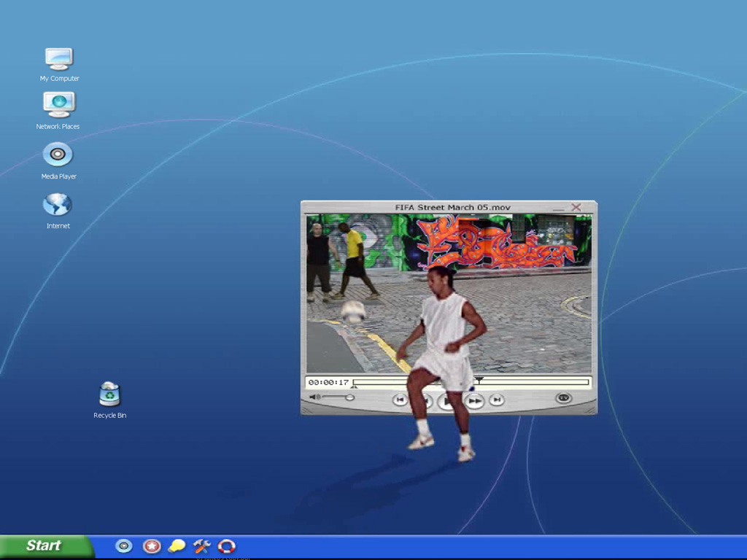Click the speaker volume icon in the player

click(314, 397)
